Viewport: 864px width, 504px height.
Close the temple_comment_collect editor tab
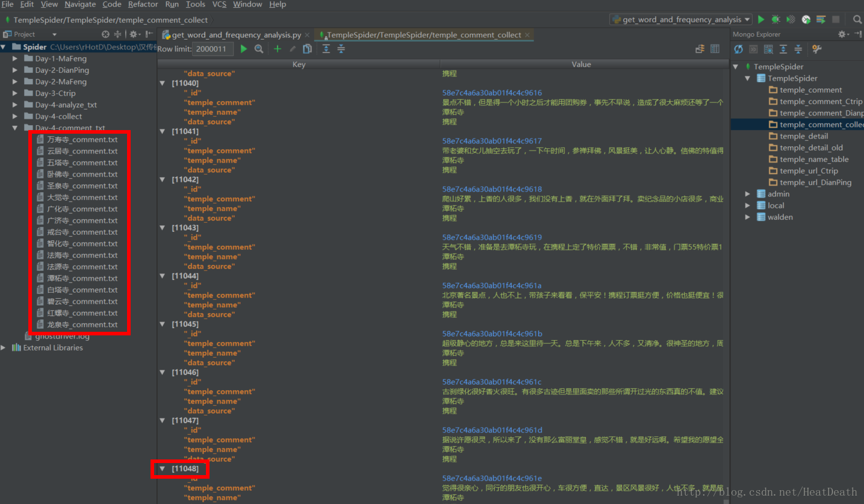click(528, 35)
